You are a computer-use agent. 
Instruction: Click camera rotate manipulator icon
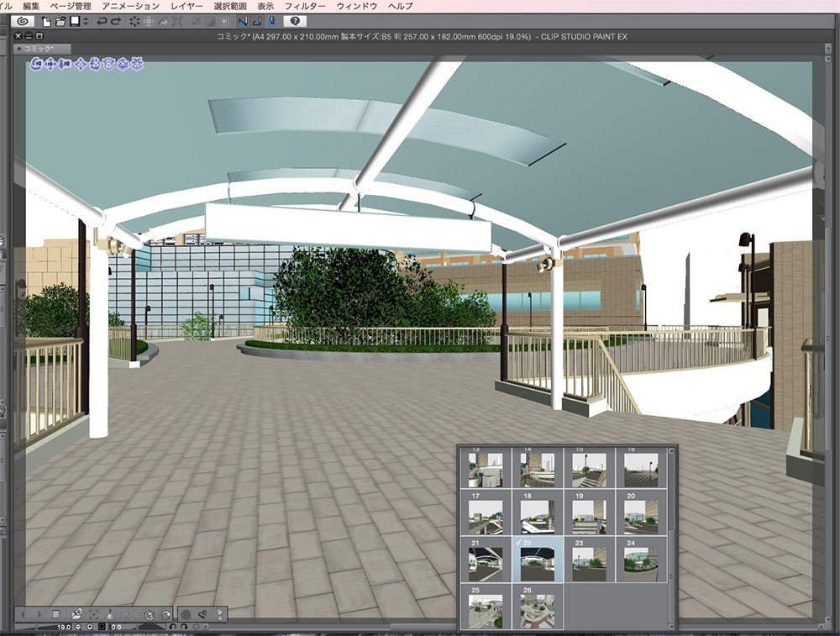pos(36,65)
